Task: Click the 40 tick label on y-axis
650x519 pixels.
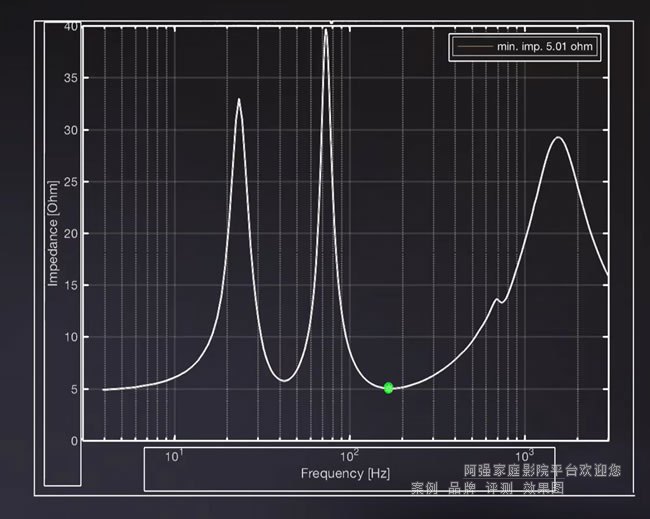Action: tap(71, 27)
